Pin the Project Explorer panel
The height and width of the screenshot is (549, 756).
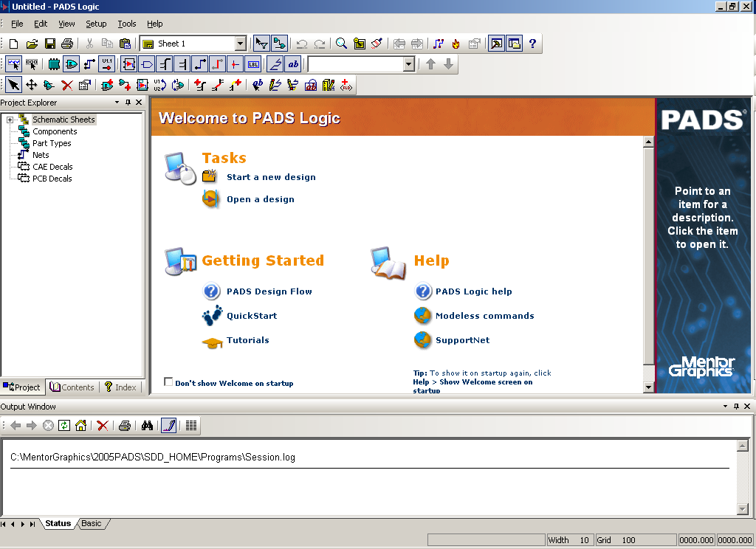click(128, 102)
